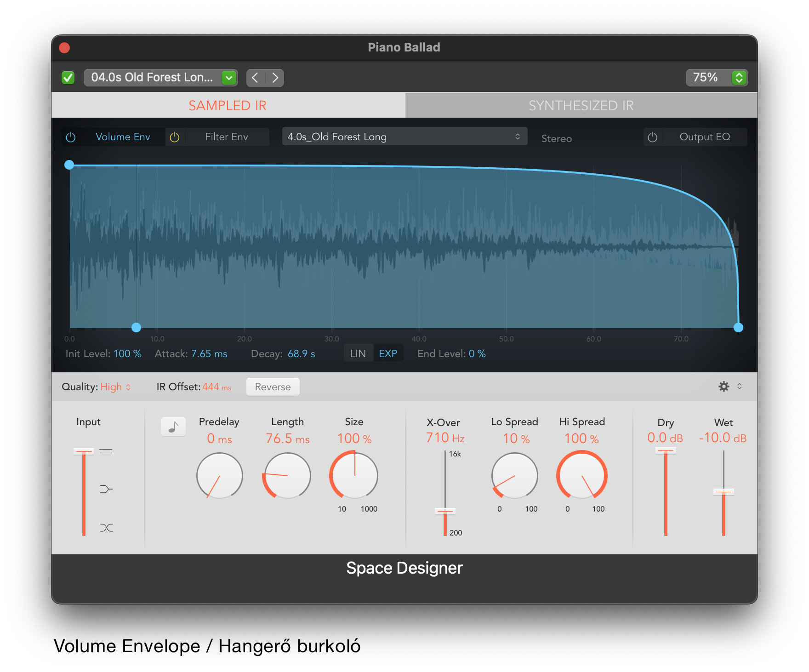Click the Dry slider handle

pos(666,451)
